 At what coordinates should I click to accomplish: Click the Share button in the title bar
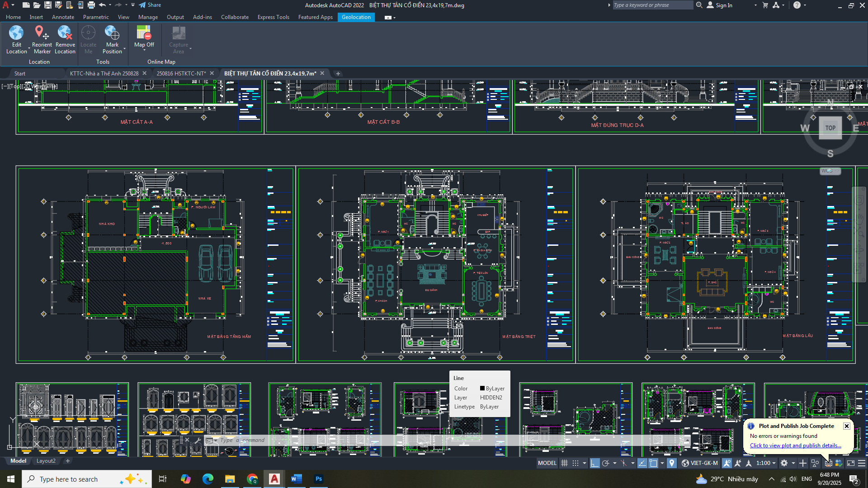tap(150, 5)
